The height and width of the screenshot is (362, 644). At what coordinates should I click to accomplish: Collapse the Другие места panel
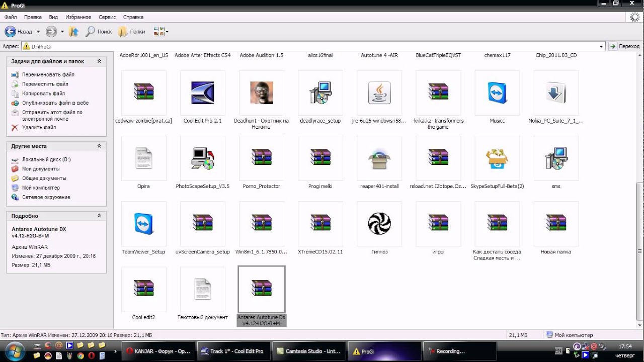click(99, 146)
